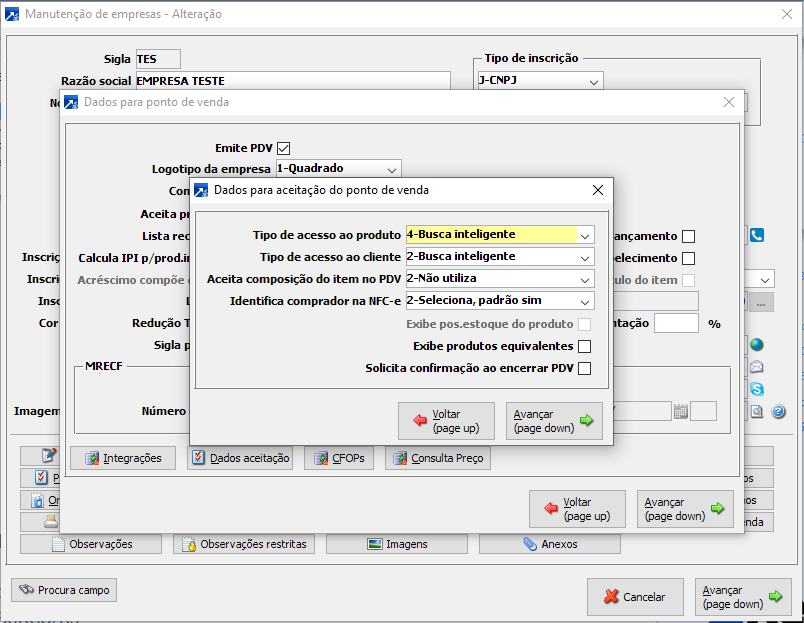Expand Tipo de acesso ao cliente dropdown
Image resolution: width=804 pixels, height=623 pixels.
coord(585,257)
